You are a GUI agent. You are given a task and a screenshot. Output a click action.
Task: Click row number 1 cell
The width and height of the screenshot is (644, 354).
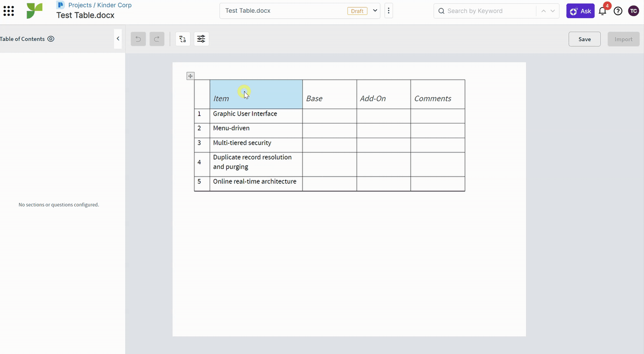(x=202, y=116)
